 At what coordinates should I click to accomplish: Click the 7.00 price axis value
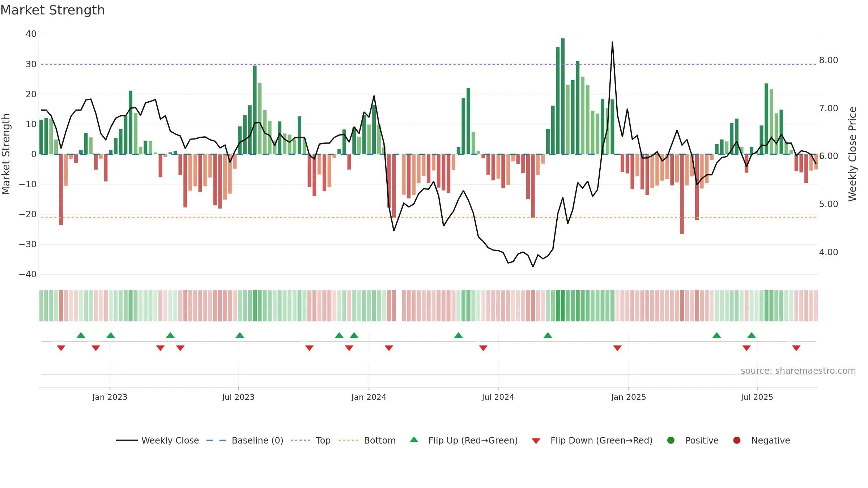tap(829, 108)
